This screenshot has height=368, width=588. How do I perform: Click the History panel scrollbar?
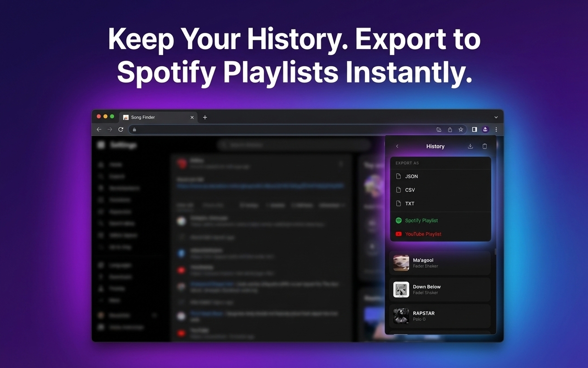[495, 252]
